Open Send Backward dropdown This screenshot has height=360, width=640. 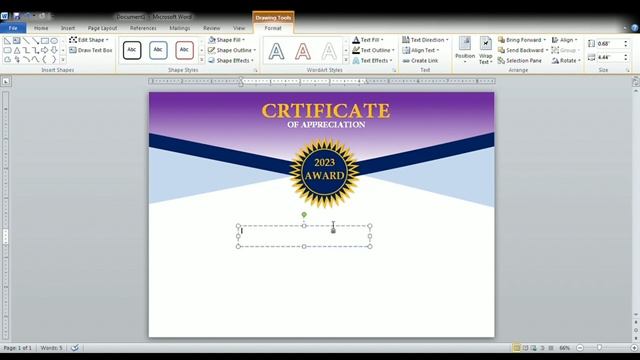point(523,50)
